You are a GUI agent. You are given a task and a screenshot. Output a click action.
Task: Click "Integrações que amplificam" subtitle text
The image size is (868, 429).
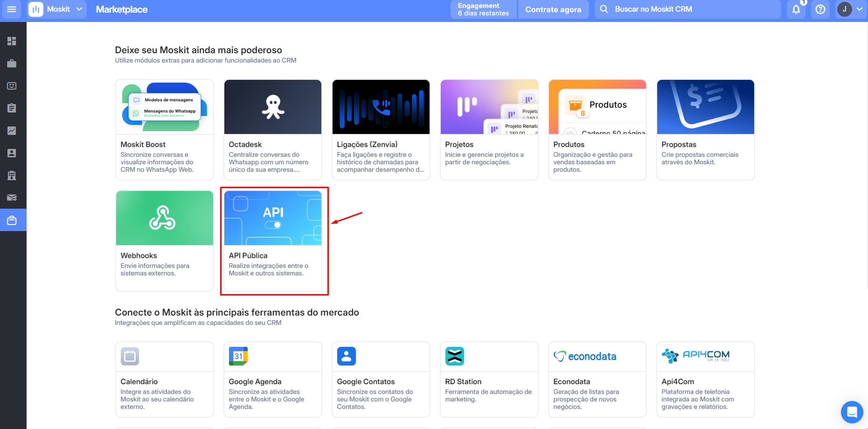[x=198, y=323]
